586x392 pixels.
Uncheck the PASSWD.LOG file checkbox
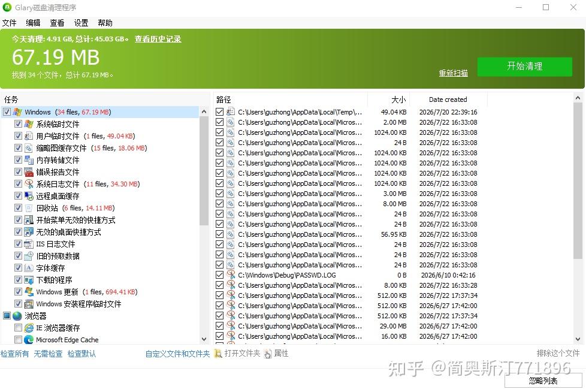(220, 275)
